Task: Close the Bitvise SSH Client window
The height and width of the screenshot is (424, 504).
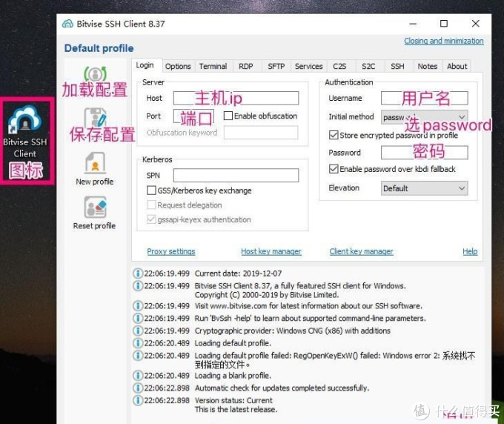Action: click(x=476, y=24)
